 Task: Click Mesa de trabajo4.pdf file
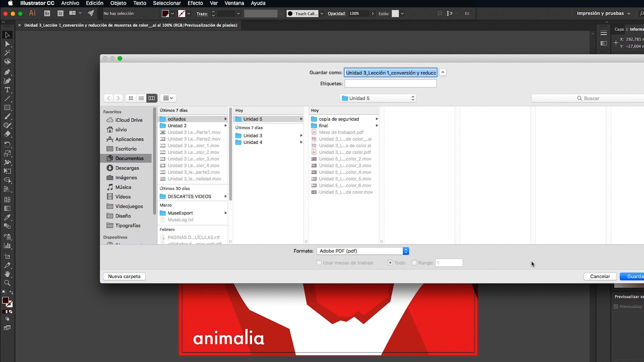click(344, 132)
